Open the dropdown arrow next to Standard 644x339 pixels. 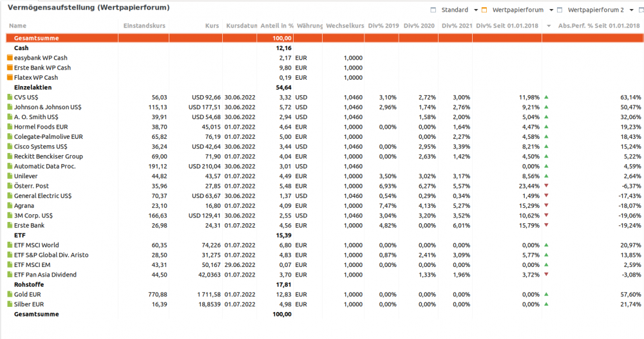click(x=476, y=10)
